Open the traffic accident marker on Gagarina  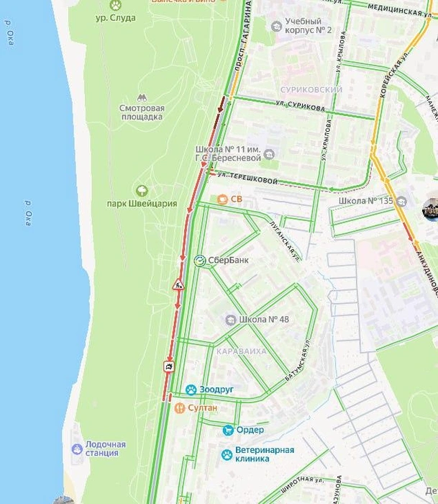click(169, 366)
